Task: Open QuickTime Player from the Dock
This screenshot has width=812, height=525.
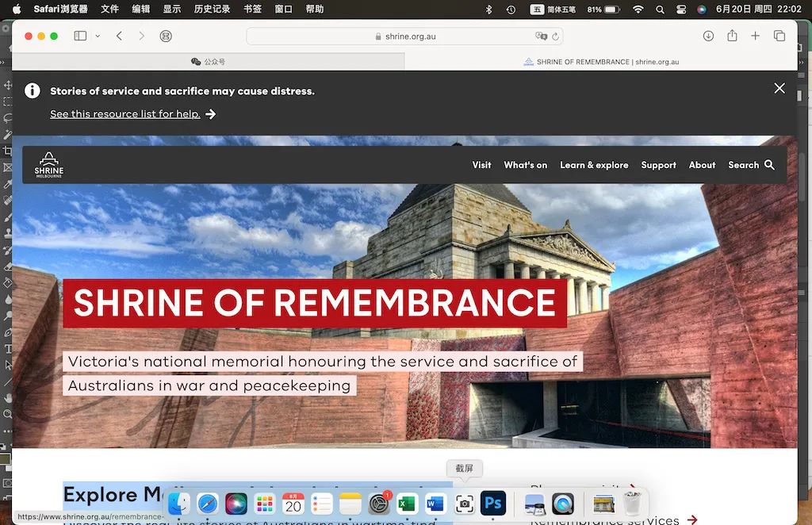Action: click(562, 504)
